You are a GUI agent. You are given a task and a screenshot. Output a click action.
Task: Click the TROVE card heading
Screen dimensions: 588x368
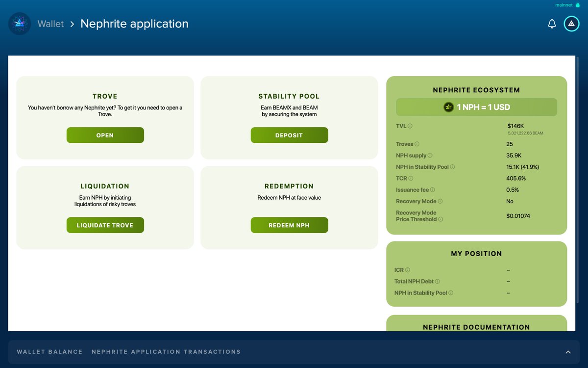tap(105, 96)
